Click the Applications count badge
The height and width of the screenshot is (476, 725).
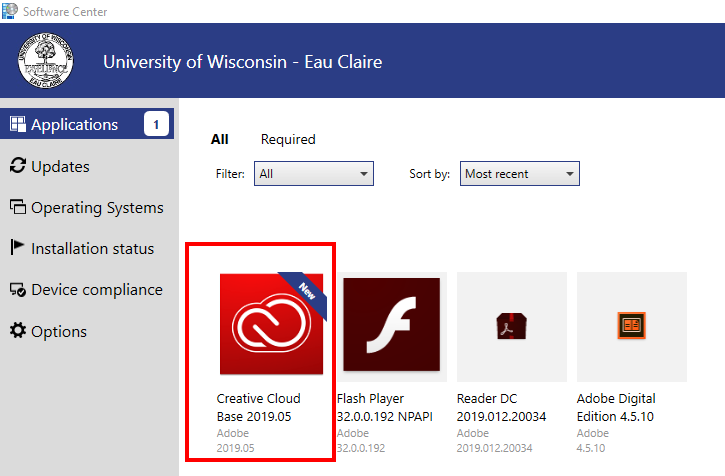(156, 125)
